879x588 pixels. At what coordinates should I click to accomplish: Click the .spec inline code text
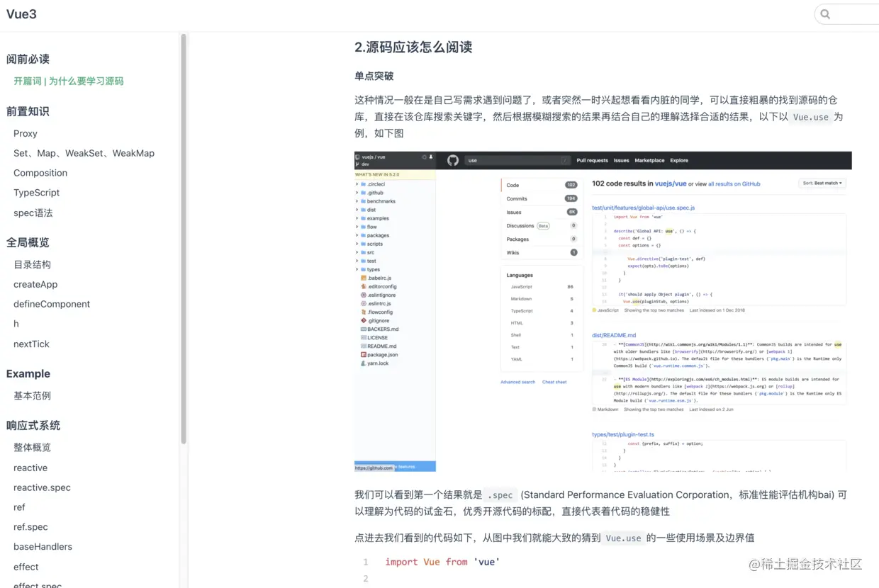tap(500, 495)
